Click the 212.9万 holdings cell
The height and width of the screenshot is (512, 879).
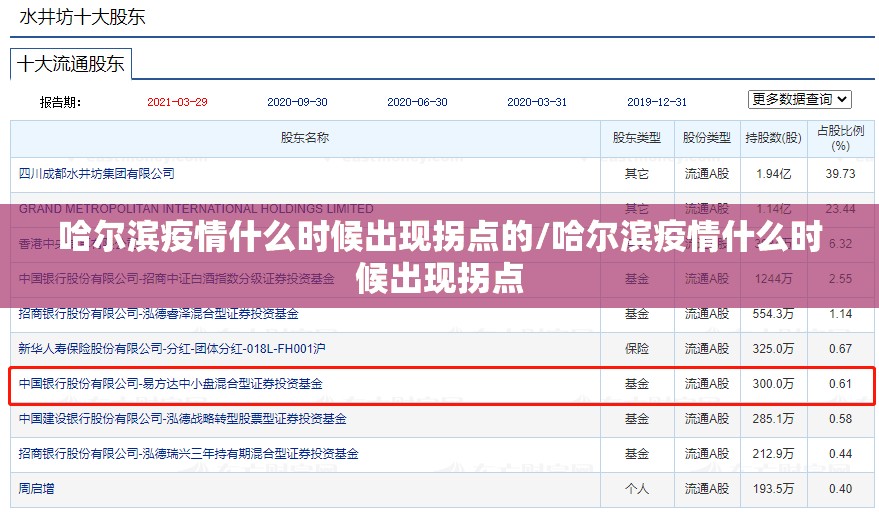(774, 454)
